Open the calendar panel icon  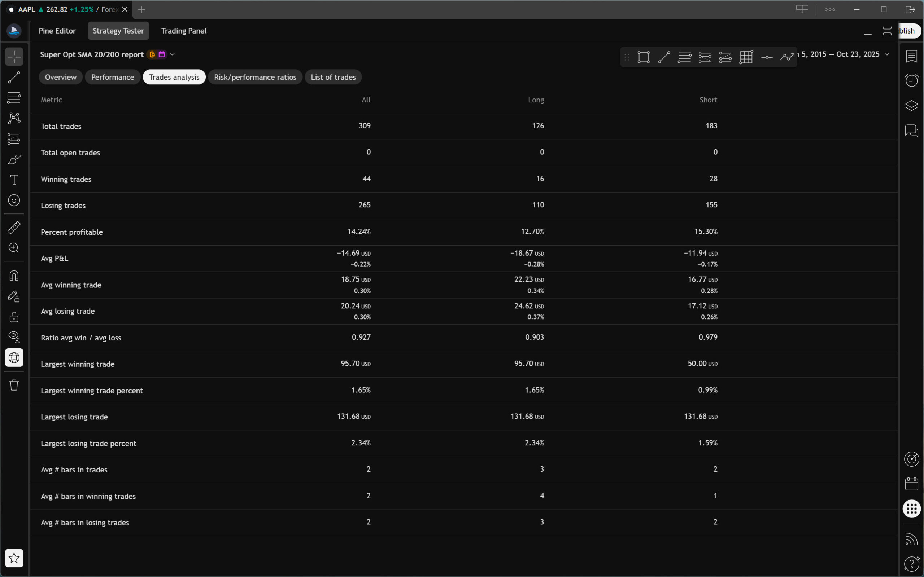tap(911, 484)
